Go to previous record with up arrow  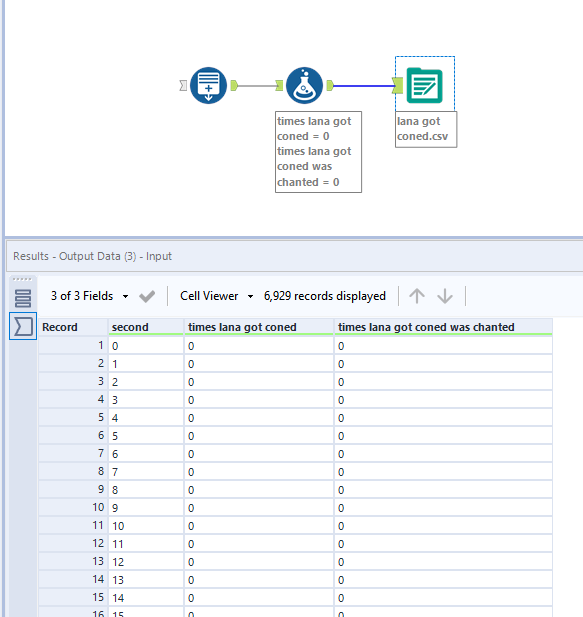(417, 296)
